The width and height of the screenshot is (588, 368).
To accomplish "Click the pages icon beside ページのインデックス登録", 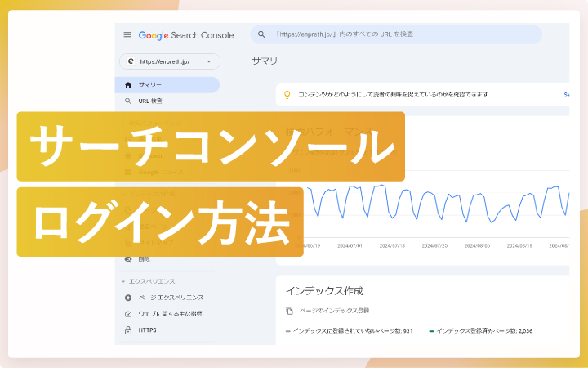I will point(289,311).
